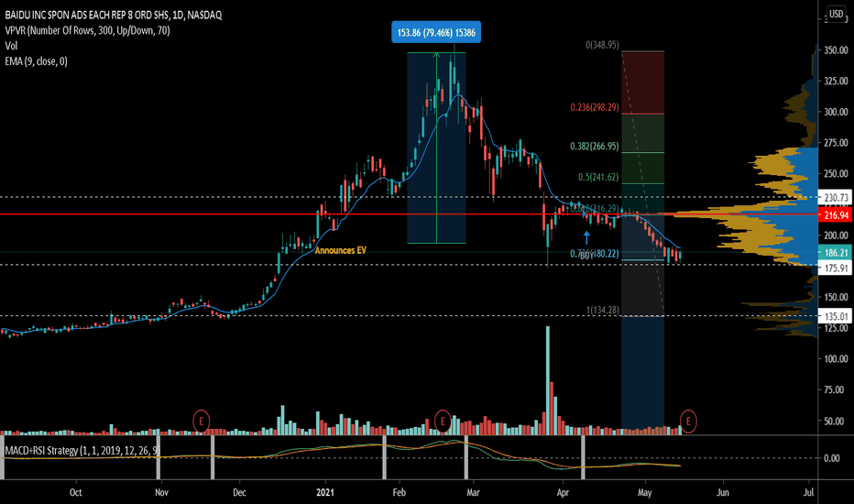This screenshot has height=504, width=854.
Task: Click the red 216.94 price label
Action: [x=836, y=215]
